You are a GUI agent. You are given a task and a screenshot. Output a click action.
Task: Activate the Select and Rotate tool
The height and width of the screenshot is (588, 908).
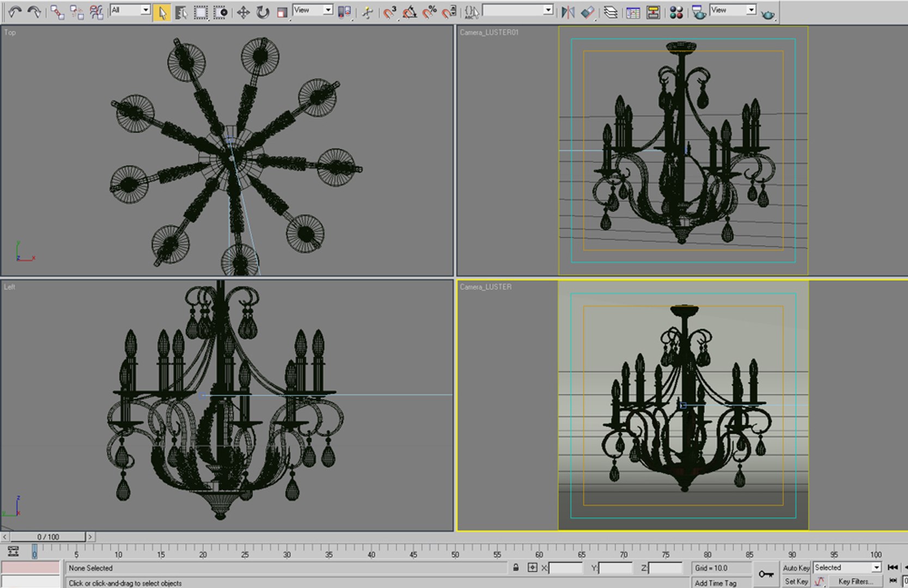coord(263,12)
